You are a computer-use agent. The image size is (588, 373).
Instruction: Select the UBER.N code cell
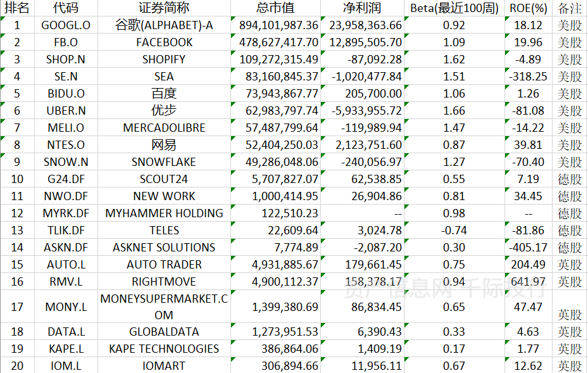pos(66,111)
